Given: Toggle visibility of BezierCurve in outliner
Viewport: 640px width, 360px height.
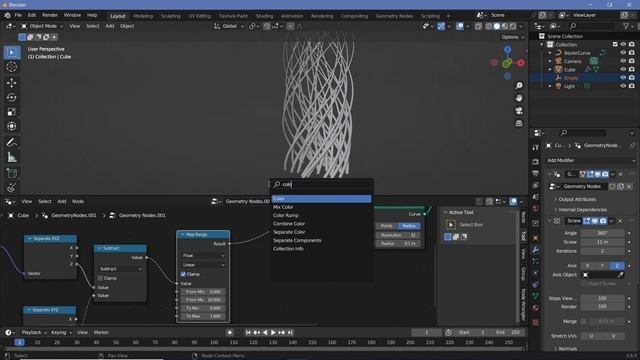Looking at the screenshot, I should pyautogui.click(x=623, y=53).
